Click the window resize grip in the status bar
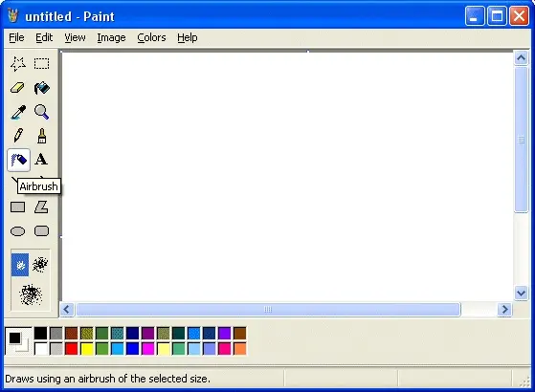 (x=524, y=381)
